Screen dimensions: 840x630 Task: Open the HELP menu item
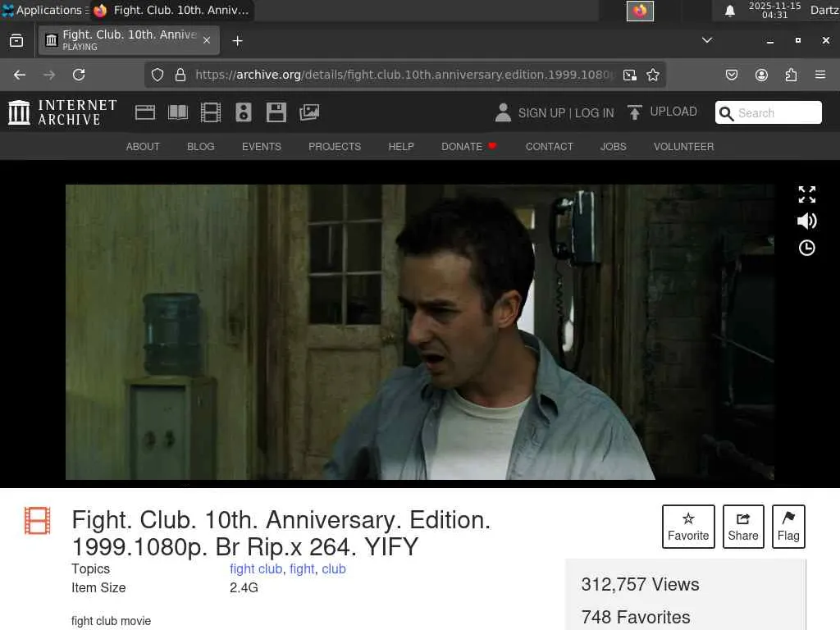click(401, 146)
